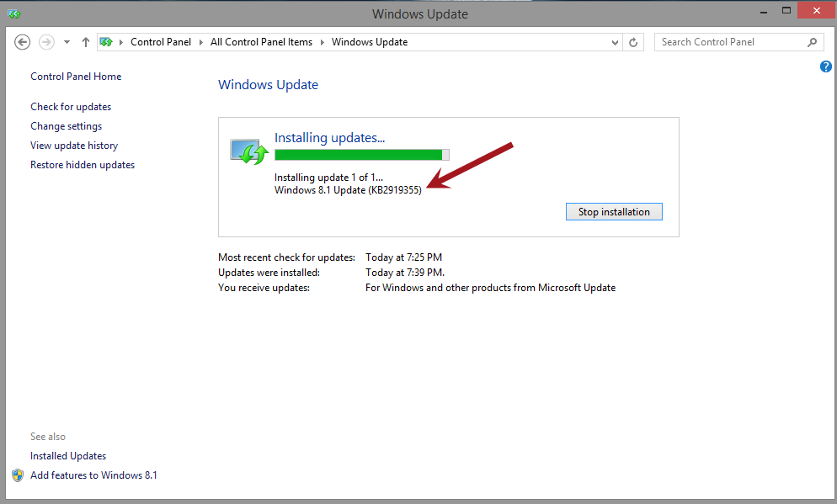Click the search magnifier icon

pyautogui.click(x=812, y=42)
